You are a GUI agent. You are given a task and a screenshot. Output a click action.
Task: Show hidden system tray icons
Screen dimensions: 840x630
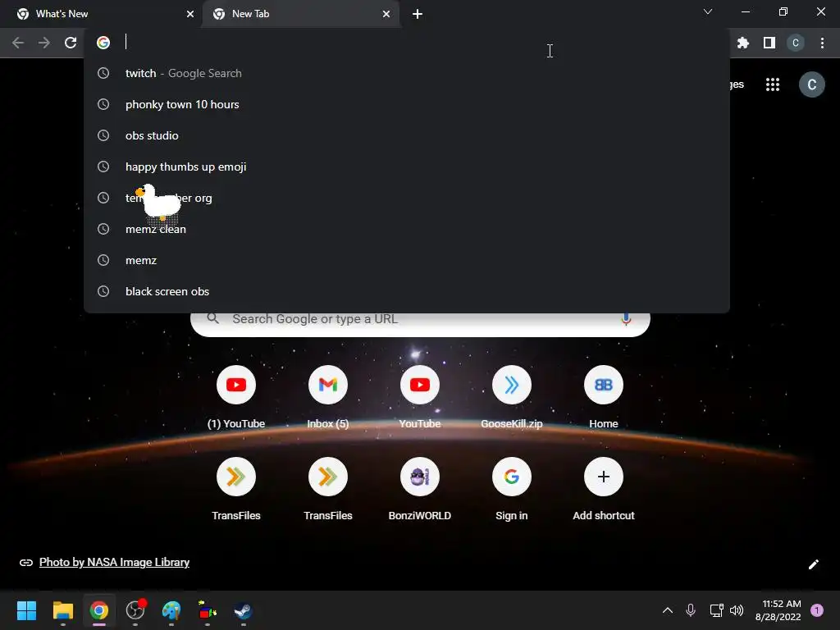point(668,610)
